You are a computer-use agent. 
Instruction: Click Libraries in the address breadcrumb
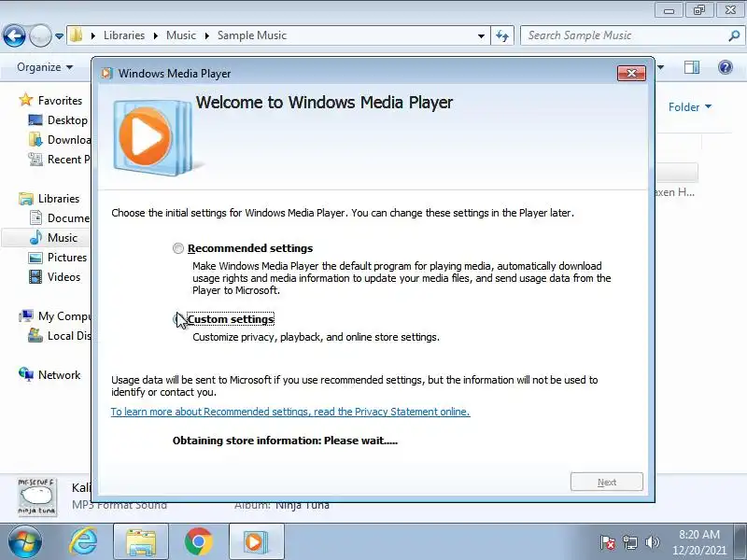coord(124,35)
